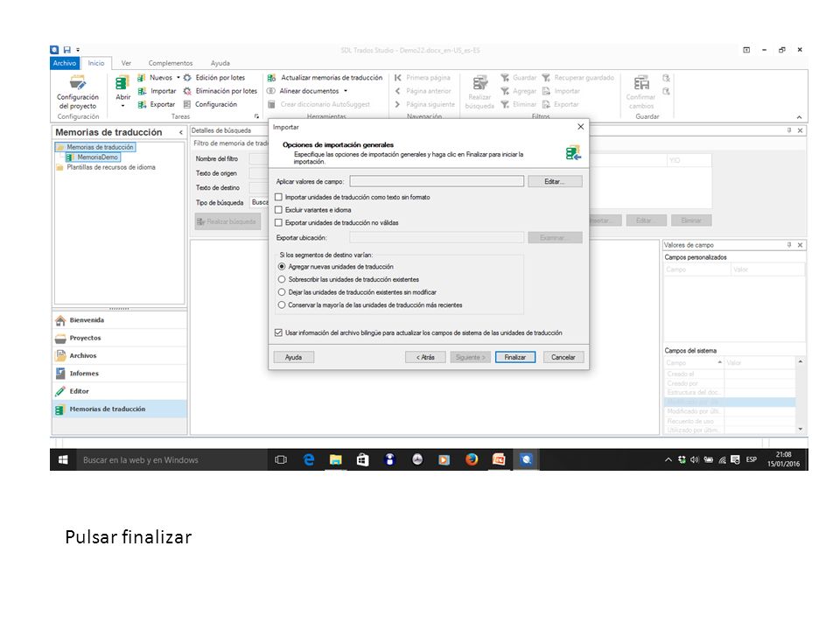The image size is (840, 630).
Task: Click the Cancelar button in Importar dialog
Action: click(x=563, y=357)
